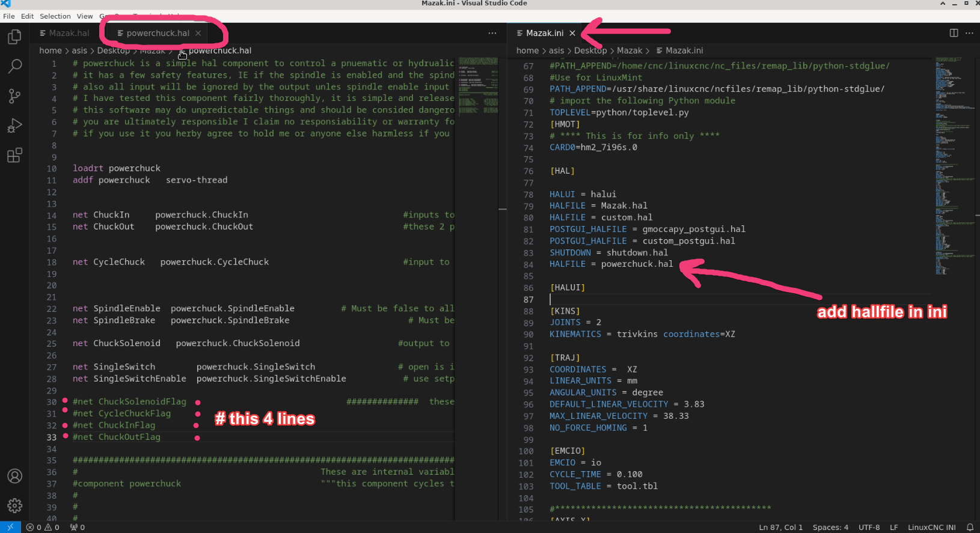The width and height of the screenshot is (980, 533).
Task: Click the '[HALUI]' section header
Action: pos(567,287)
